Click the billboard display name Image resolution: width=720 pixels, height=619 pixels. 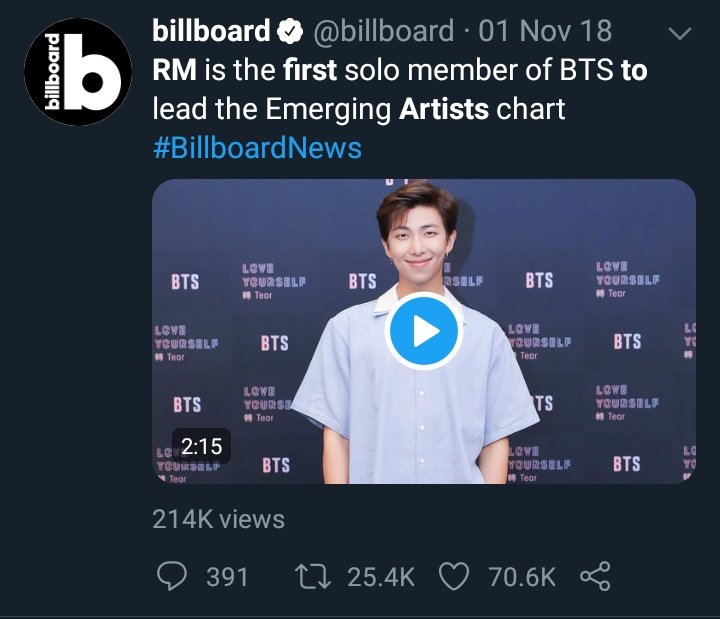(x=211, y=31)
